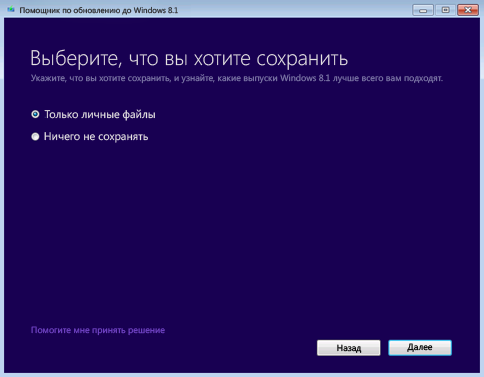Viewport: 484px width, 377px height.
Task: Maximize the upgrade assistant window
Action: point(445,10)
